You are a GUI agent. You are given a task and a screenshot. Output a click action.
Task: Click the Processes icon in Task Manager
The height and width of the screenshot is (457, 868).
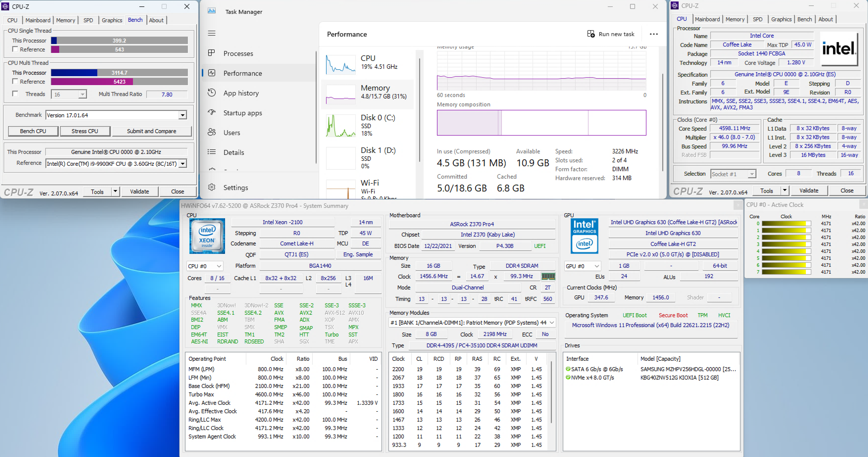(212, 53)
